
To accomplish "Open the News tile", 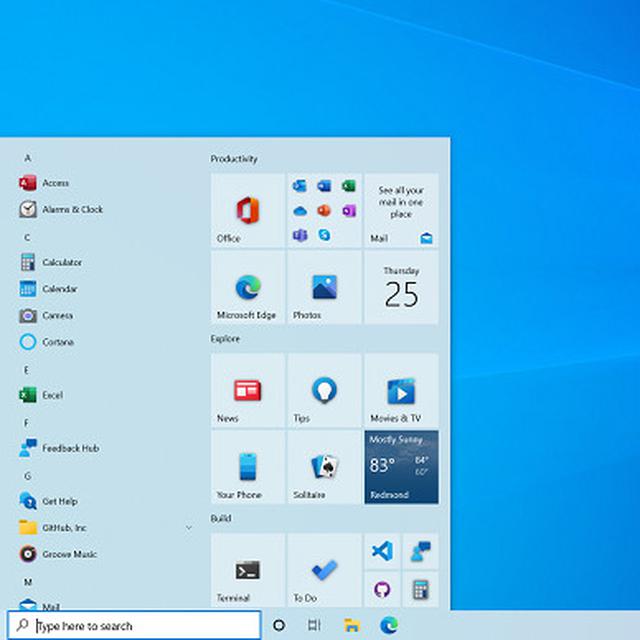I will click(248, 391).
